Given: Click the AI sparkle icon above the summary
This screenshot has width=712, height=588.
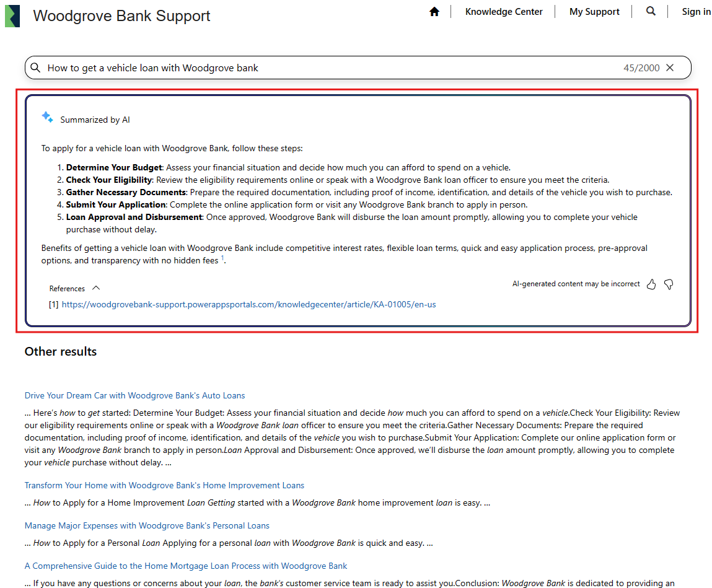Looking at the screenshot, I should pos(47,116).
